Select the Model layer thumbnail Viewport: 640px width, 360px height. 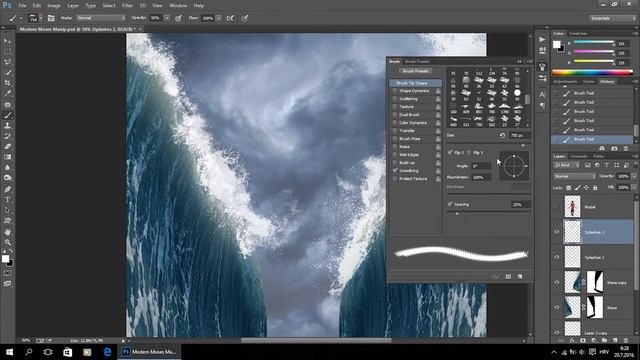[x=572, y=206]
